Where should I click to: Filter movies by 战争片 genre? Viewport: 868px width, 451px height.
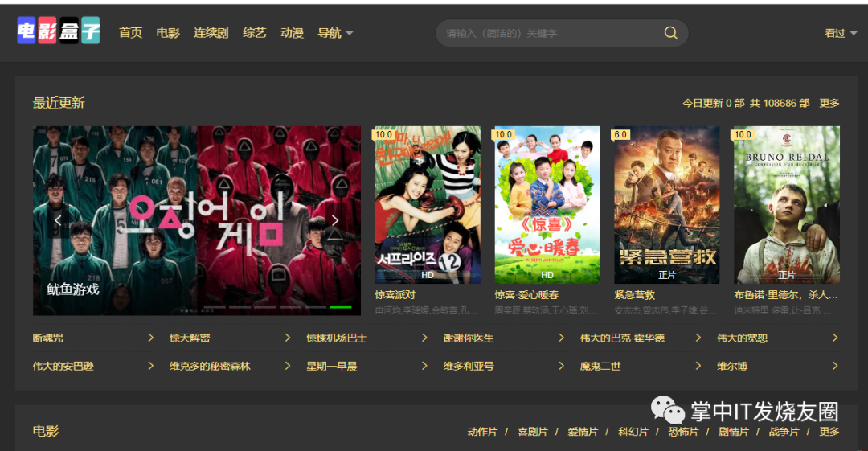[784, 432]
